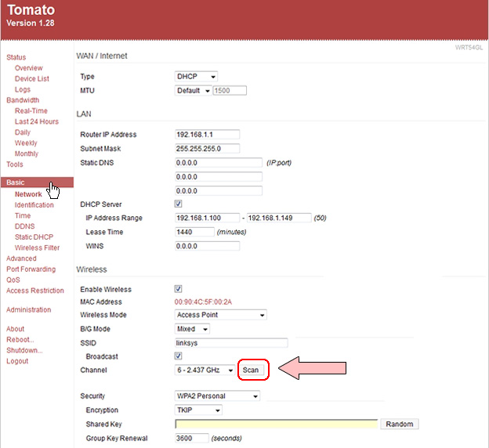Toggle the Enable Wireless checkbox
This screenshot has height=448, width=489.
coord(179,289)
